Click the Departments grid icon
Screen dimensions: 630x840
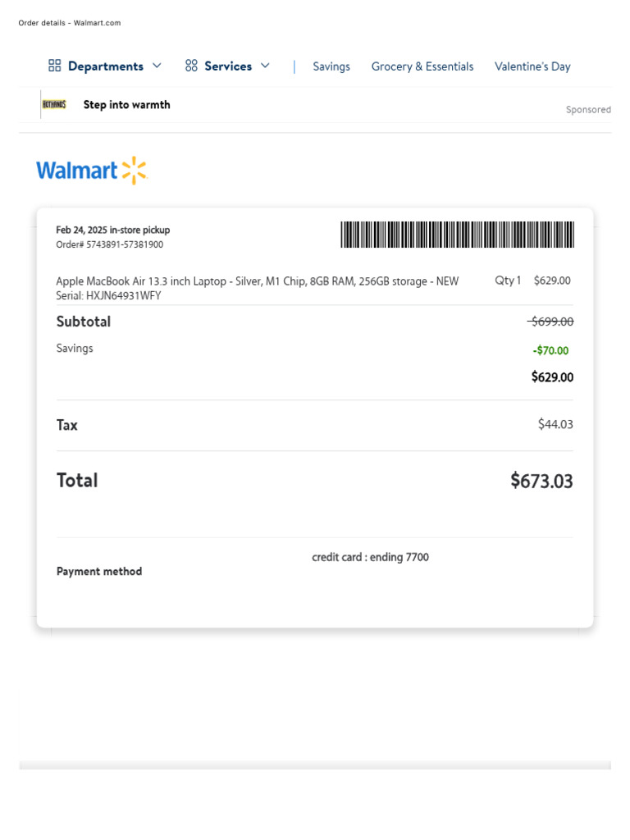click(x=55, y=66)
